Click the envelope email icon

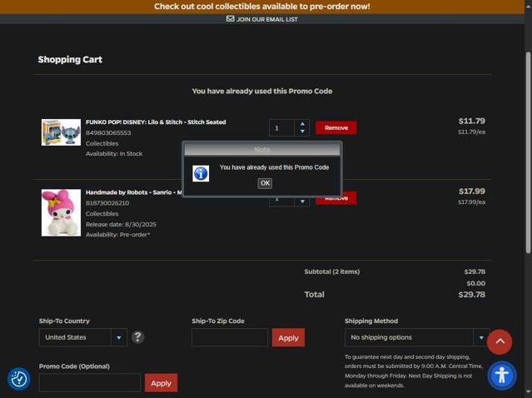pyautogui.click(x=231, y=18)
